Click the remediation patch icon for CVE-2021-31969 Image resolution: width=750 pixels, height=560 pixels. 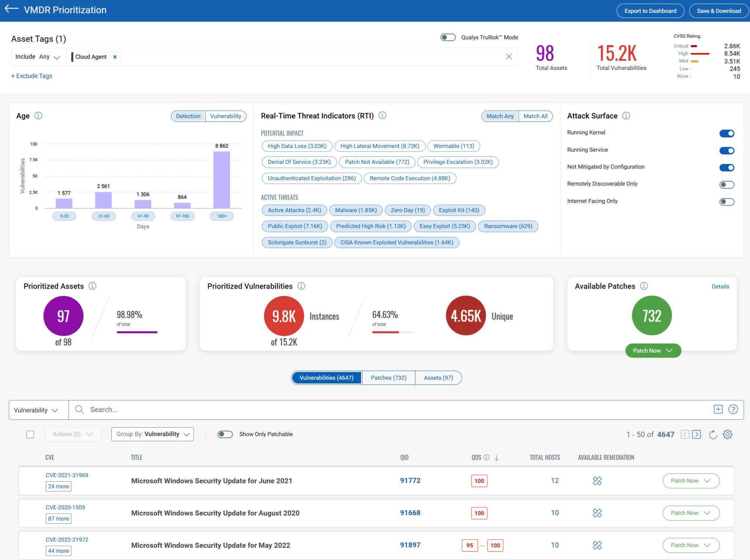pos(597,481)
